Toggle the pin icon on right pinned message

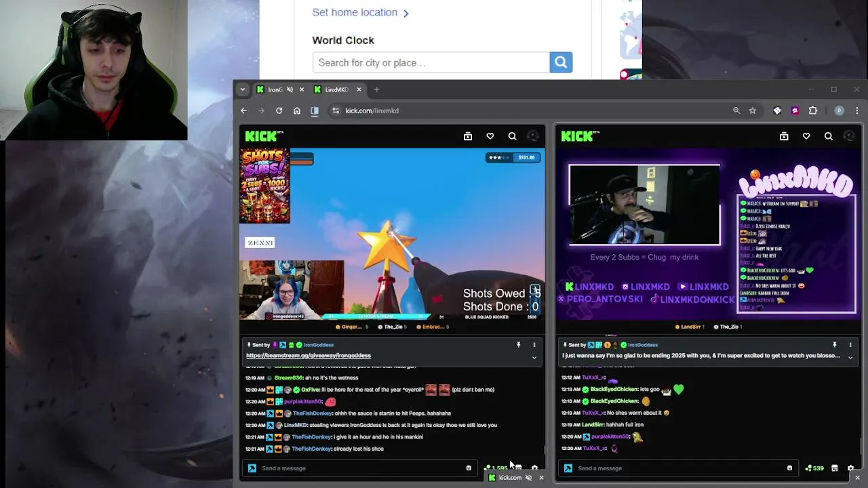834,345
